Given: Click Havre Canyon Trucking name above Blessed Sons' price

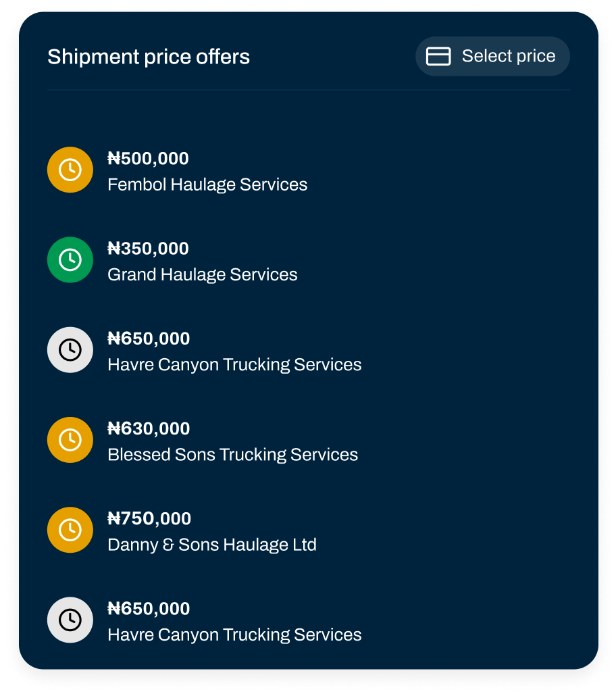Looking at the screenshot, I should click(x=234, y=364).
